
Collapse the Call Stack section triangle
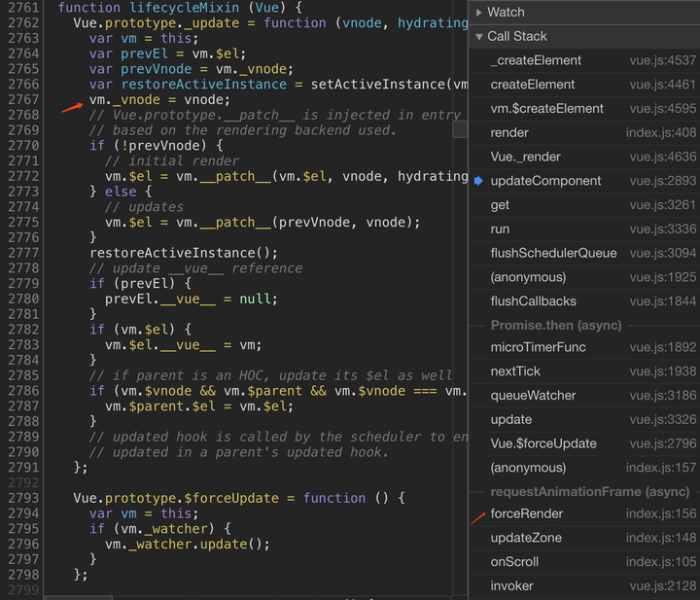point(478,36)
